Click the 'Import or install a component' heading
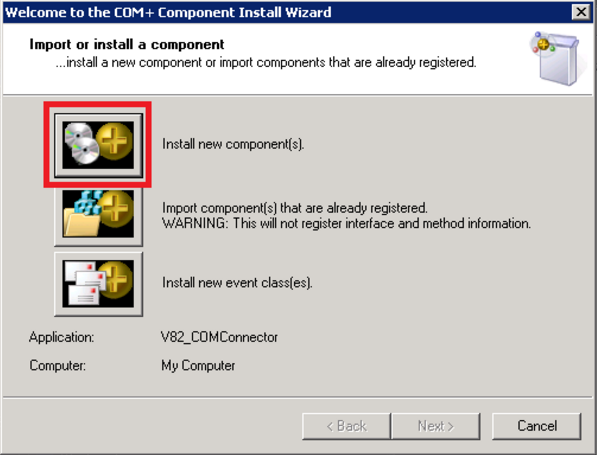 click(x=127, y=45)
